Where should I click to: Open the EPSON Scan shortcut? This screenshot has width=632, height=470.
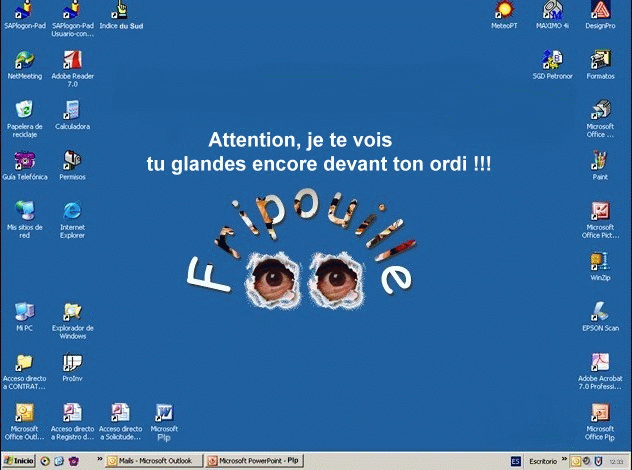pos(600,312)
